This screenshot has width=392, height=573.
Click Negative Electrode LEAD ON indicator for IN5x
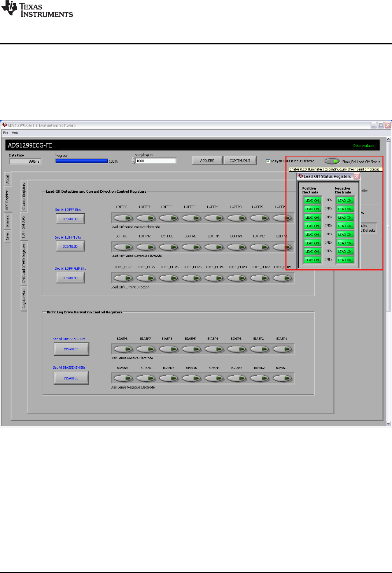[x=345, y=226]
